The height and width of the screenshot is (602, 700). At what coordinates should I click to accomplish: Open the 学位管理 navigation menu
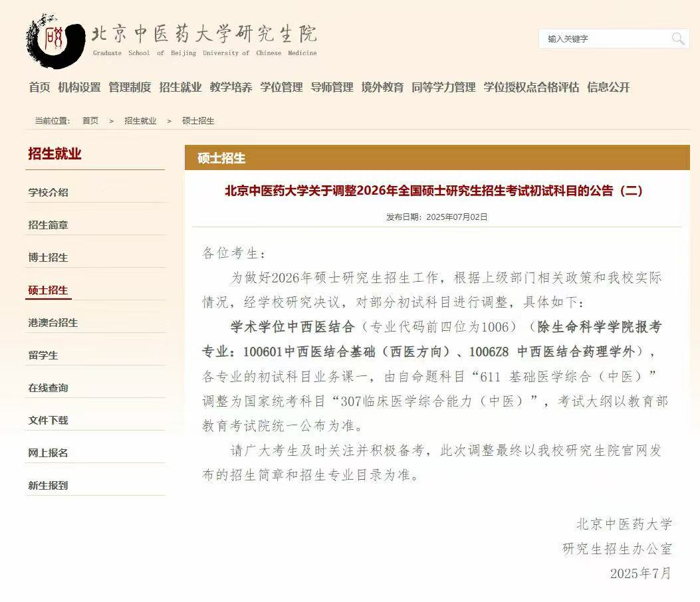tap(281, 87)
